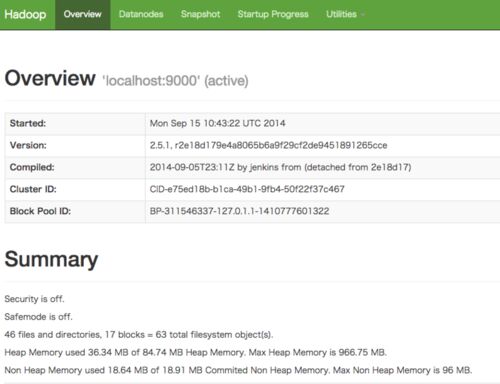
Task: Click the Block Pool ID value
Action: [239, 211]
